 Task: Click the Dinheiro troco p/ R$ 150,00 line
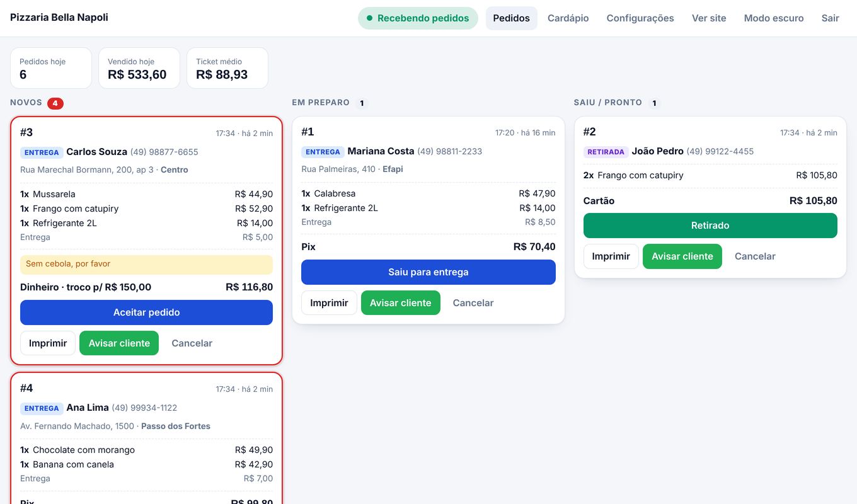coord(86,287)
